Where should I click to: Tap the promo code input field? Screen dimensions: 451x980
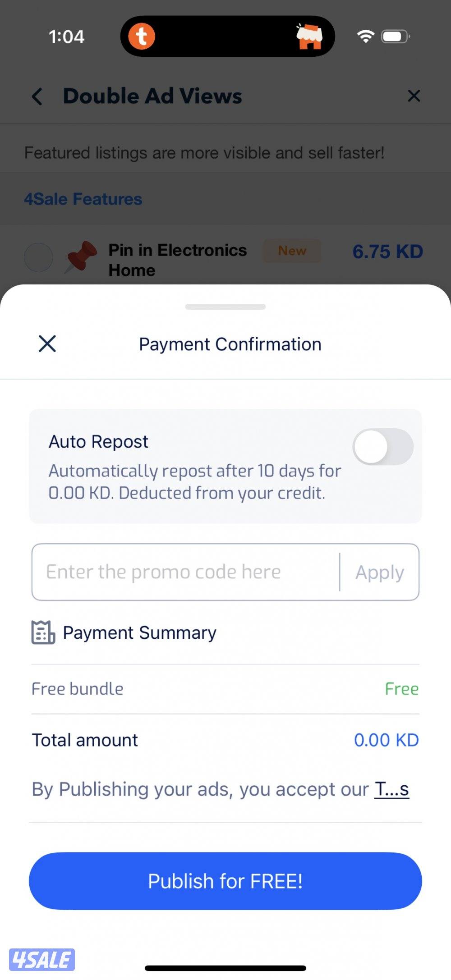[x=185, y=572]
